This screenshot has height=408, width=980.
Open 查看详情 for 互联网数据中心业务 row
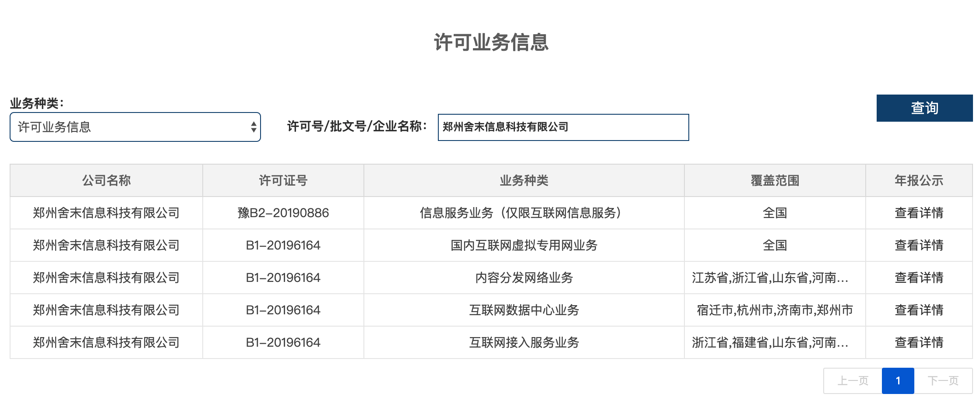tap(919, 310)
